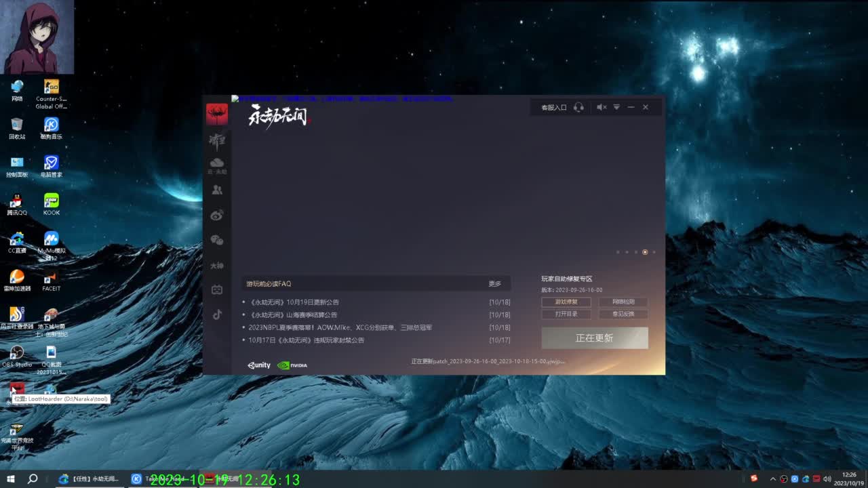Select the Counter-Strike Global Offensive desktop icon
This screenshot has width=868, height=488.
pos(51,94)
